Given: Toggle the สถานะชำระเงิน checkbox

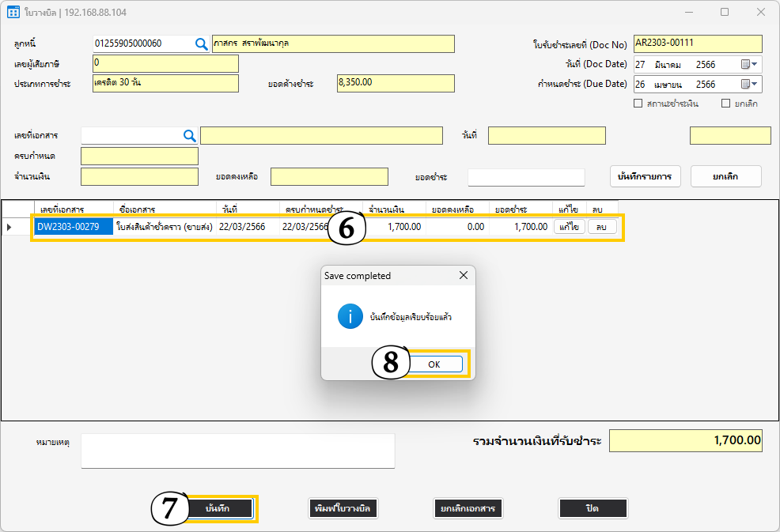Looking at the screenshot, I should pyautogui.click(x=638, y=104).
